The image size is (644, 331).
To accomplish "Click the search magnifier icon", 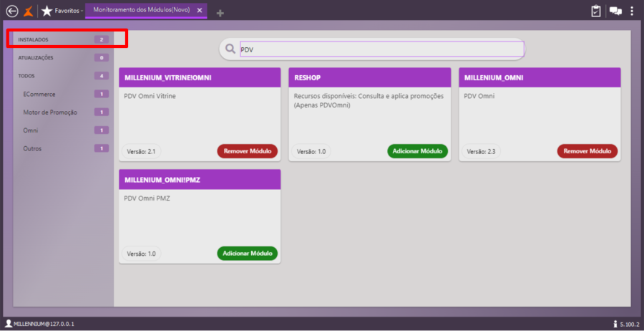I will coord(230,49).
